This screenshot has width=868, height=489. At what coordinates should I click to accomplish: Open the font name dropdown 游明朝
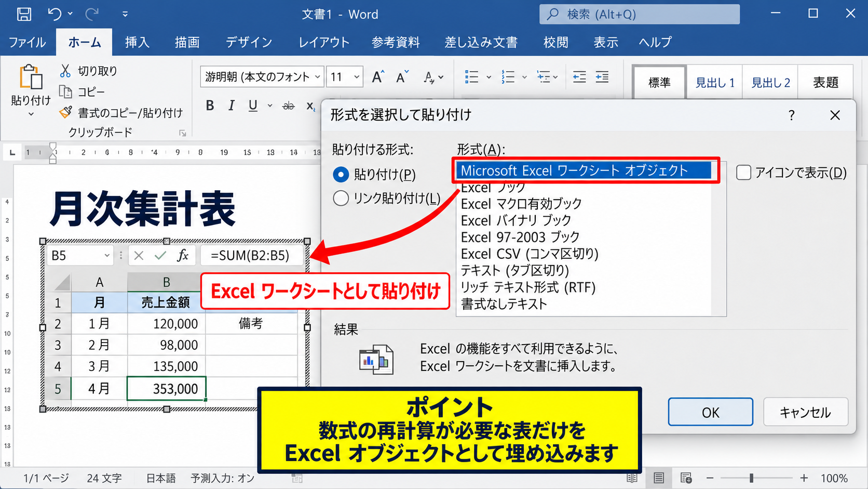(x=318, y=77)
